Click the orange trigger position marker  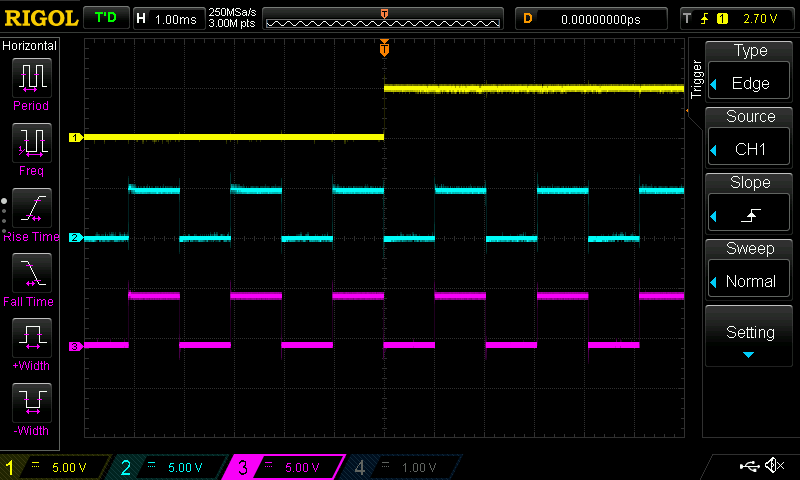pyautogui.click(x=384, y=48)
